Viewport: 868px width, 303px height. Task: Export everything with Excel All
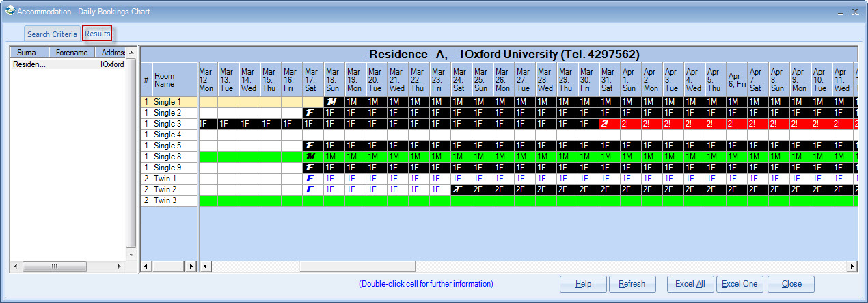(690, 284)
